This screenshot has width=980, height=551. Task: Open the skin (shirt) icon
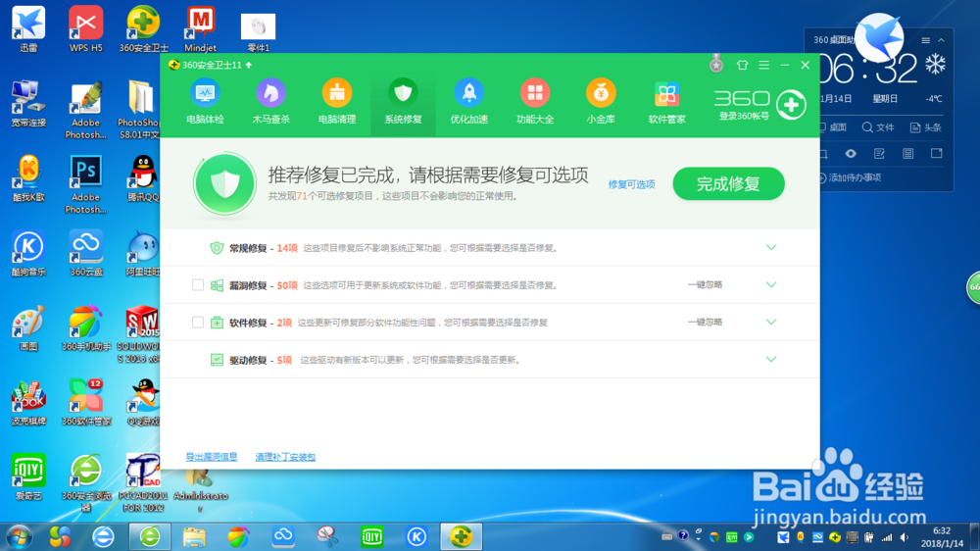coord(742,65)
